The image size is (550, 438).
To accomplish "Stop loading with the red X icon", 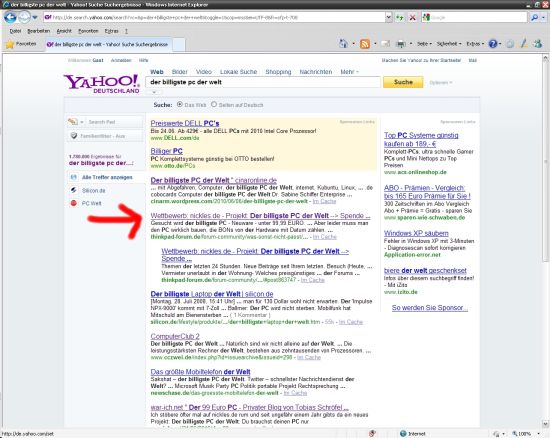I will tap(413, 17).
